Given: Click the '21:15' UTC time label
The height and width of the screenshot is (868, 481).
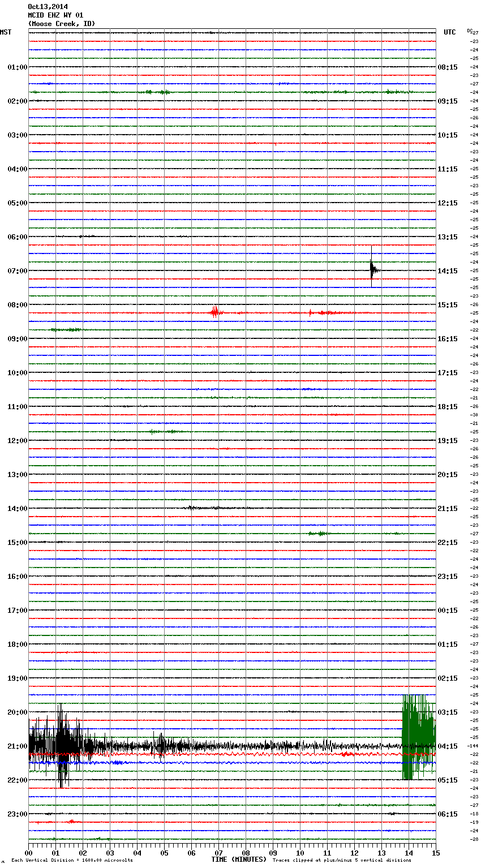Looking at the screenshot, I should (x=448, y=509).
